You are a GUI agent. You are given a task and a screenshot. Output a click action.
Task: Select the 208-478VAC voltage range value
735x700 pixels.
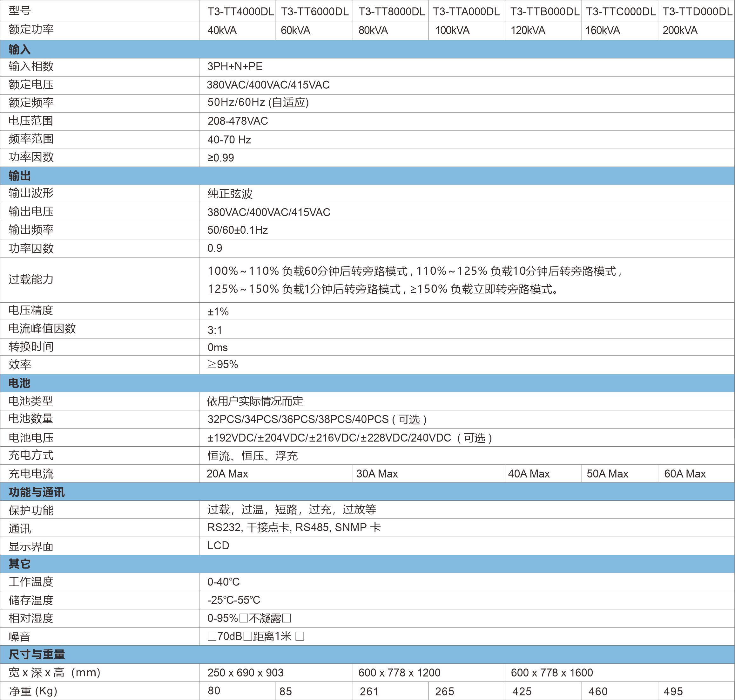click(x=238, y=121)
